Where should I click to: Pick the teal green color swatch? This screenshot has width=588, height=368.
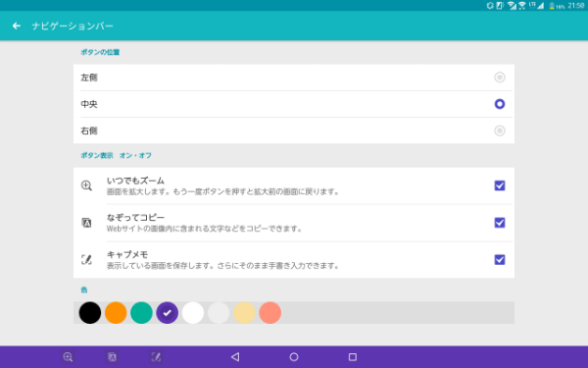(x=141, y=313)
